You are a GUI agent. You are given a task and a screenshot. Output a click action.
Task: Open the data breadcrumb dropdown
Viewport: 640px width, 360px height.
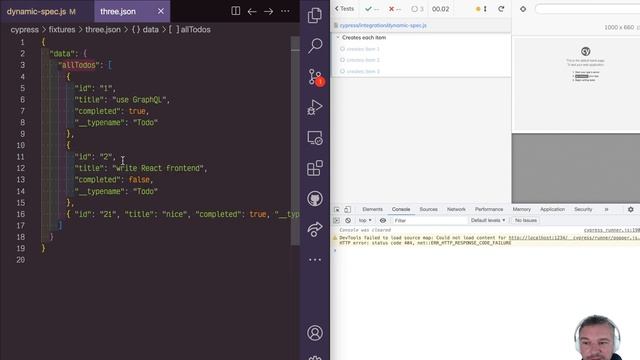coord(145,29)
